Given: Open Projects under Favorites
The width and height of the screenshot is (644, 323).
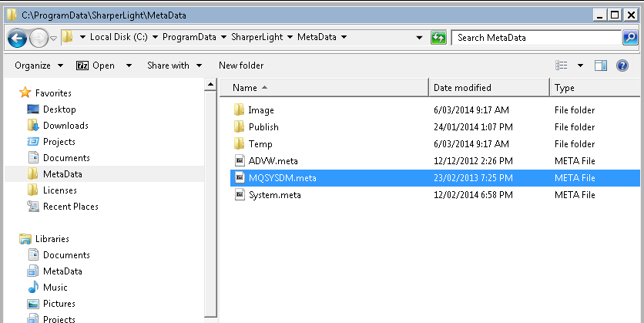Looking at the screenshot, I should pyautogui.click(x=59, y=142).
